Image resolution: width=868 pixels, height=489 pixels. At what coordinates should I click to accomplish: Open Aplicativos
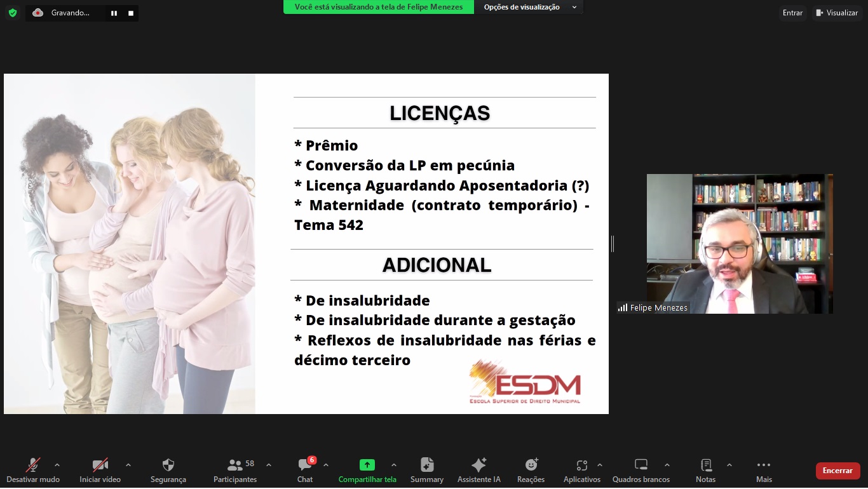581,471
